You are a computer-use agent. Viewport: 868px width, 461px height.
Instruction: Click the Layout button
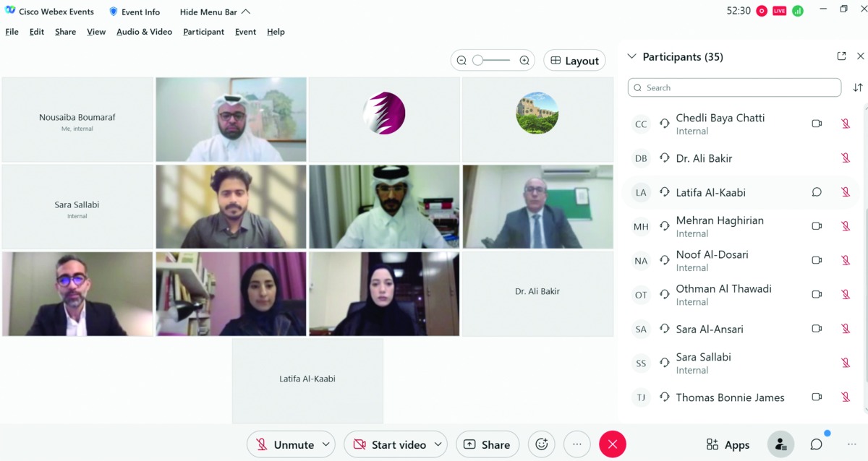click(x=574, y=61)
